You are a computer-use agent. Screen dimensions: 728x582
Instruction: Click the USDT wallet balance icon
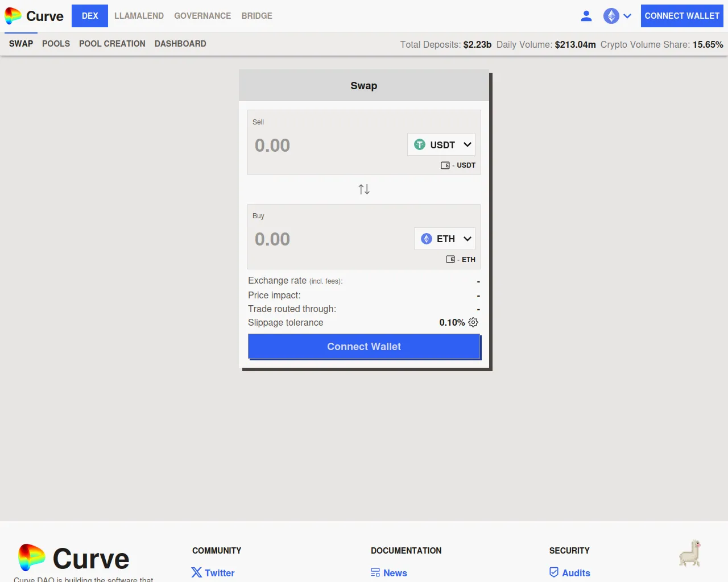pos(445,165)
